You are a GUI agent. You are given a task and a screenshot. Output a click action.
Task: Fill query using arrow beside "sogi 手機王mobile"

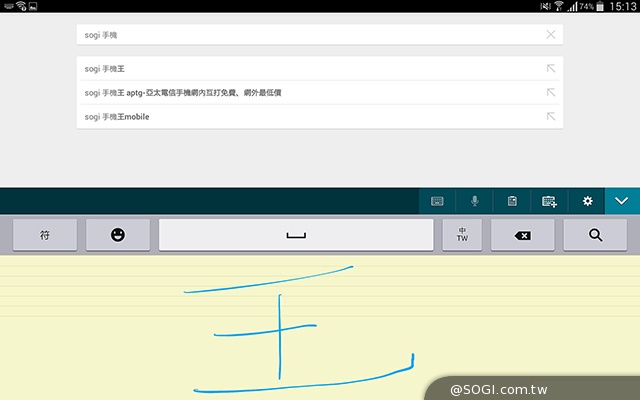[550, 117]
